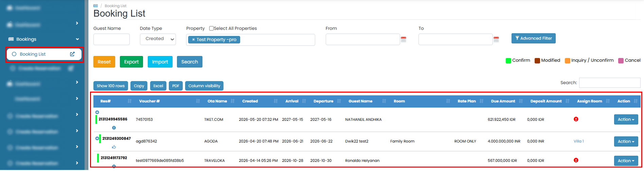Export table using Excel button
This screenshot has height=171, width=644.
click(158, 86)
